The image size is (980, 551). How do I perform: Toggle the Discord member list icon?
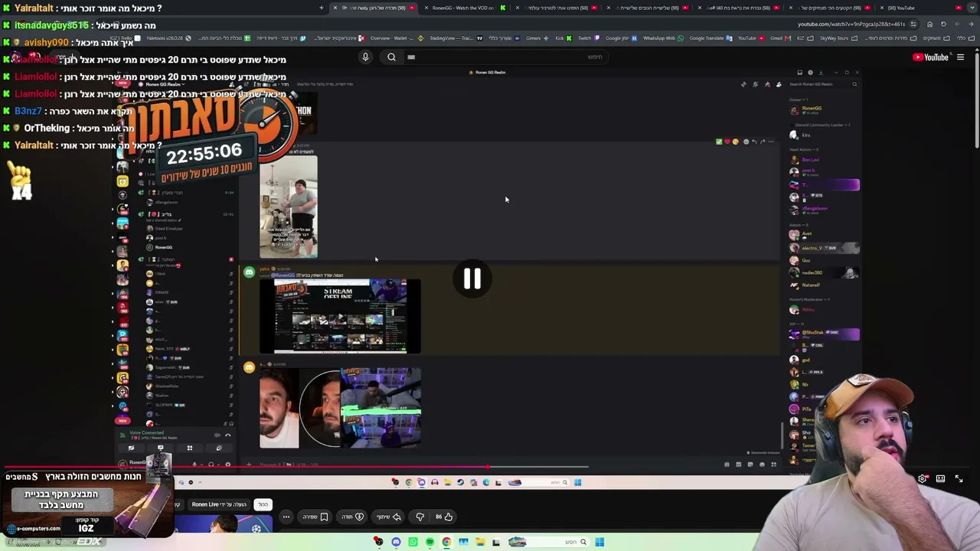click(x=779, y=84)
